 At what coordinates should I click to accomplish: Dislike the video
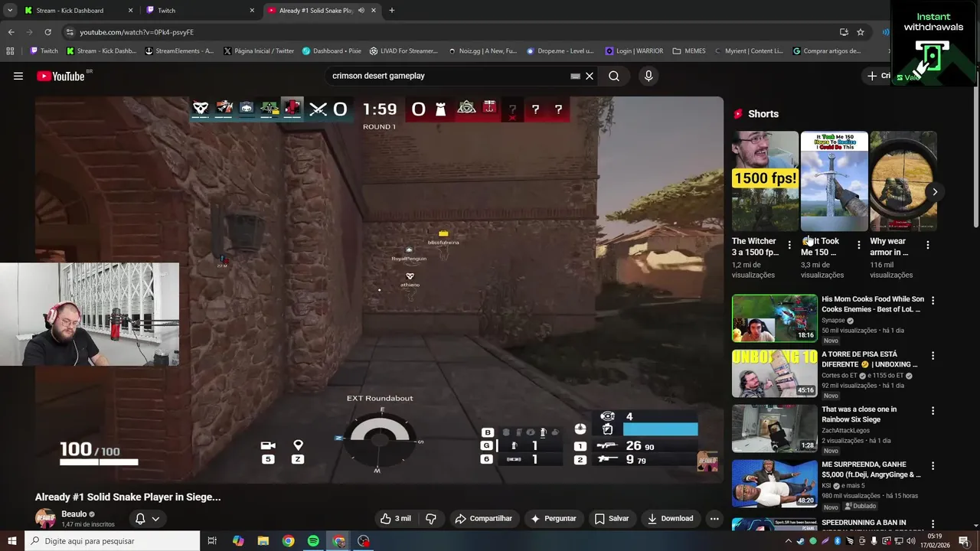point(431,518)
